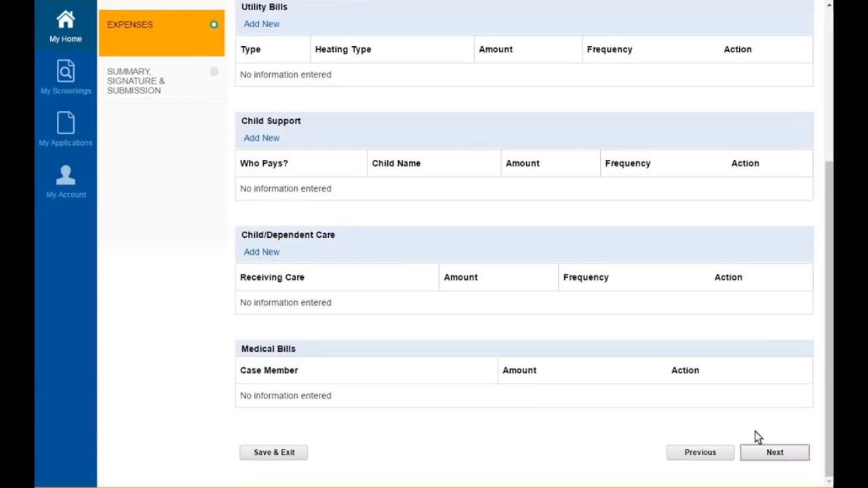
Task: Click the green status indicator on Expenses
Action: [214, 25]
